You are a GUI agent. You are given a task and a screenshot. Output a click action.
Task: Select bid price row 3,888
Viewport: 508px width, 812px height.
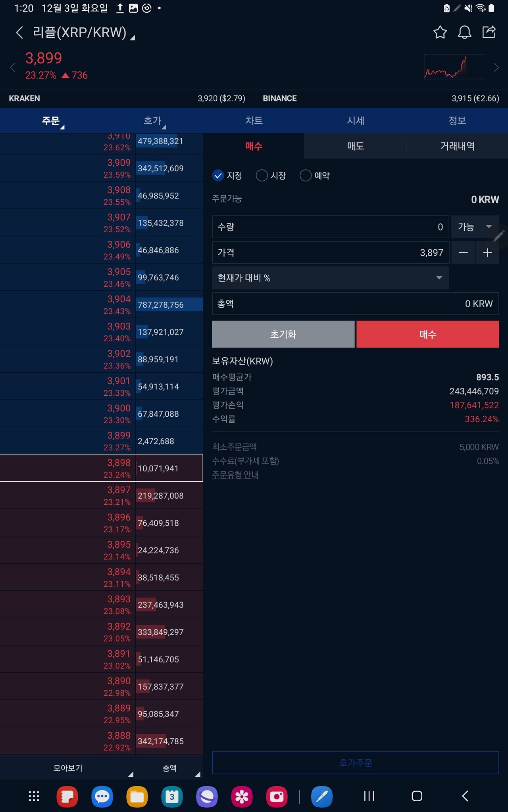tap(102, 741)
